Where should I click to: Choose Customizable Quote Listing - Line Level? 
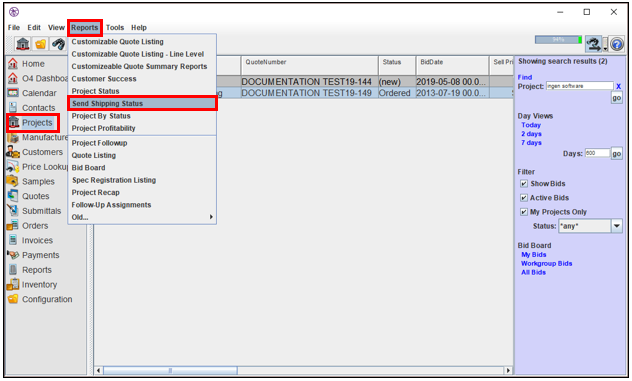coord(142,54)
